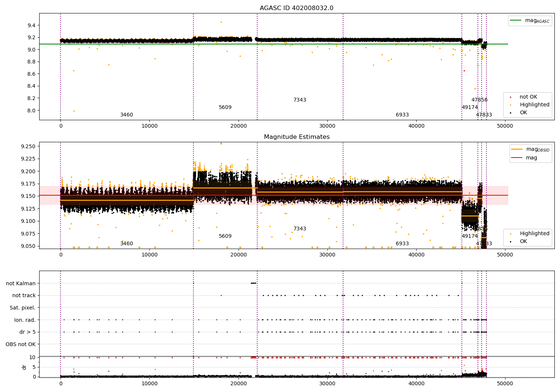Click the 9.150 y-axis tick label

point(28,196)
